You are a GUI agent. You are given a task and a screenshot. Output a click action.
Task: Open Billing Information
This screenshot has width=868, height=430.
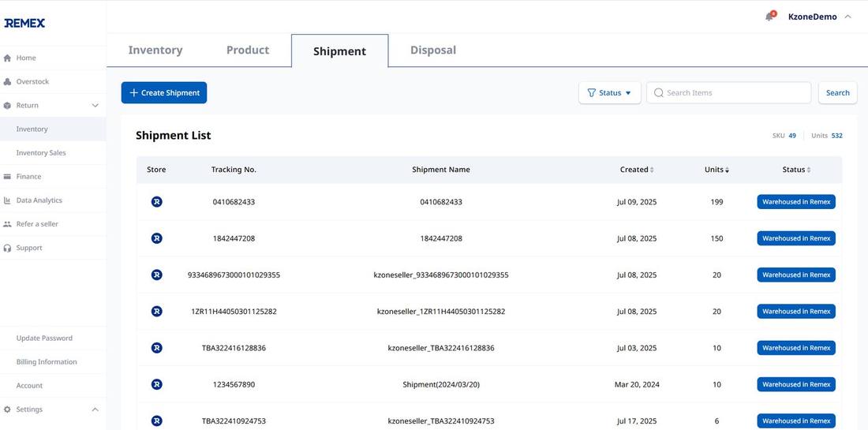[47, 362]
